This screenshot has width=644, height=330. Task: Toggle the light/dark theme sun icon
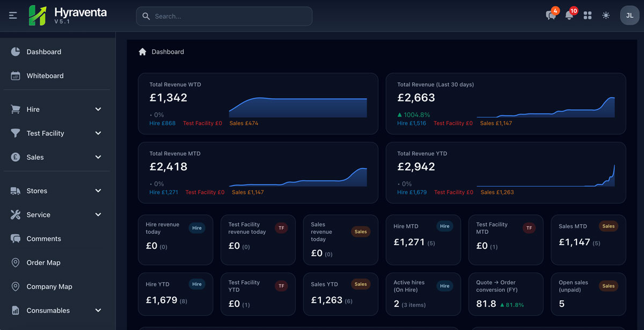606,16
